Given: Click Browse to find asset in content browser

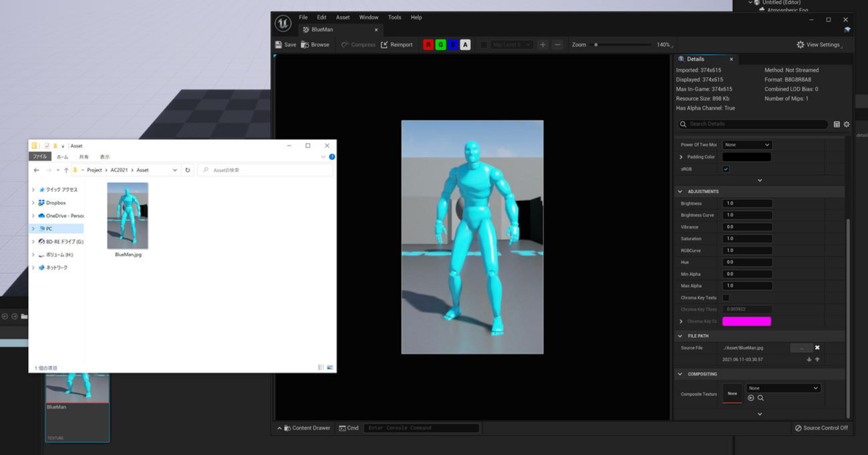Looking at the screenshot, I should [x=315, y=45].
